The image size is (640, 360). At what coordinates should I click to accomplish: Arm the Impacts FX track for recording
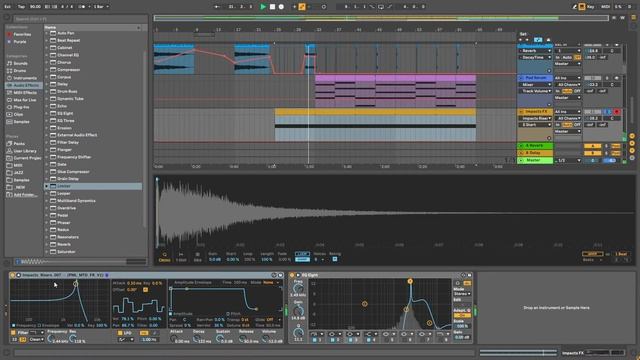coord(617,111)
